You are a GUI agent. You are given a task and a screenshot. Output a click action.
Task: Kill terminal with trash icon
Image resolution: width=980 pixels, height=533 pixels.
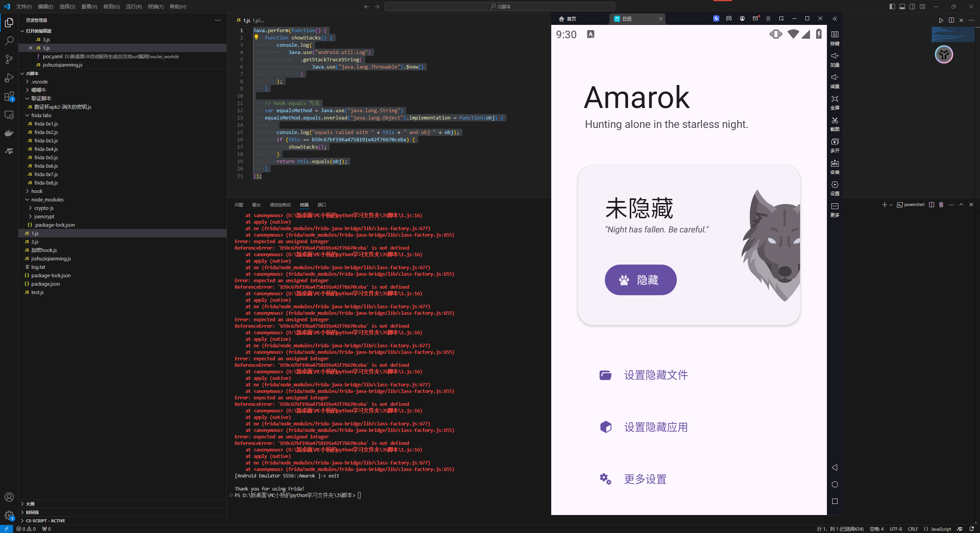click(x=941, y=205)
